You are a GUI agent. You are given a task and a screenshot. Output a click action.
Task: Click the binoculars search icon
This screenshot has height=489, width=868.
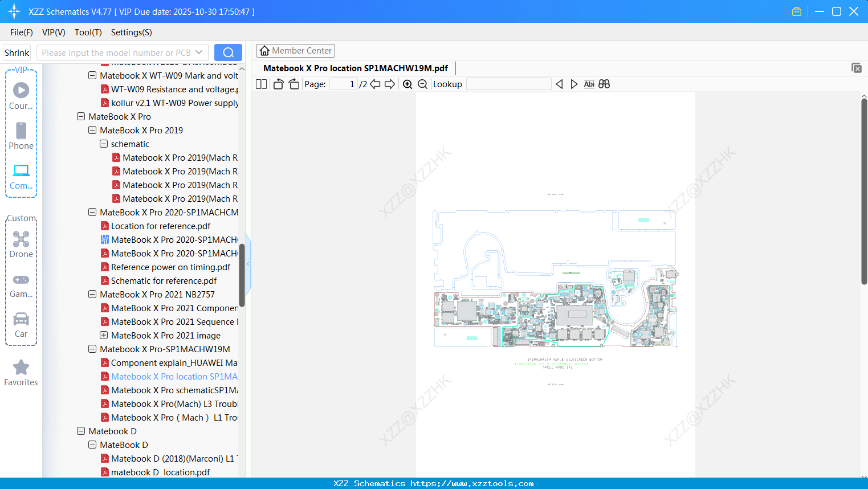(x=604, y=84)
